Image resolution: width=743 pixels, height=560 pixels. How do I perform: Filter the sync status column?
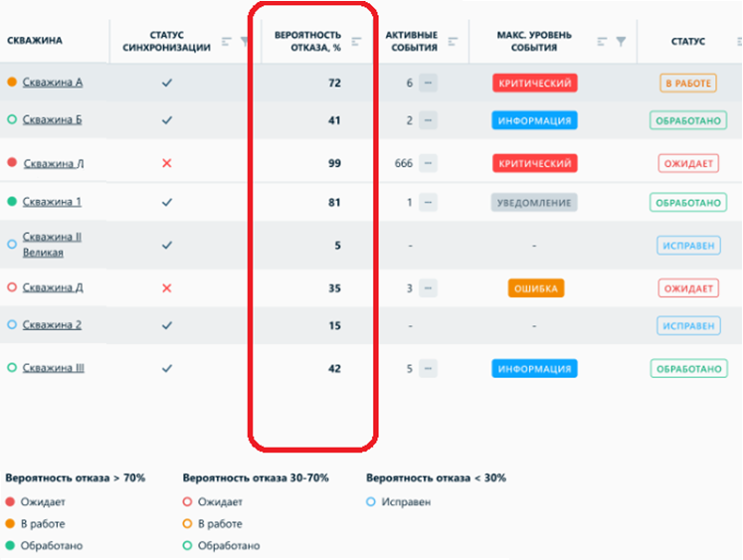244,42
